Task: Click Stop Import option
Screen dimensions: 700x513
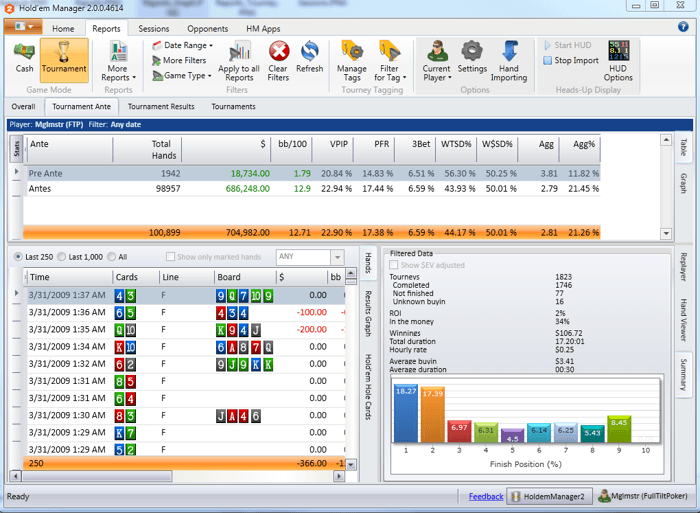Action: [x=571, y=60]
